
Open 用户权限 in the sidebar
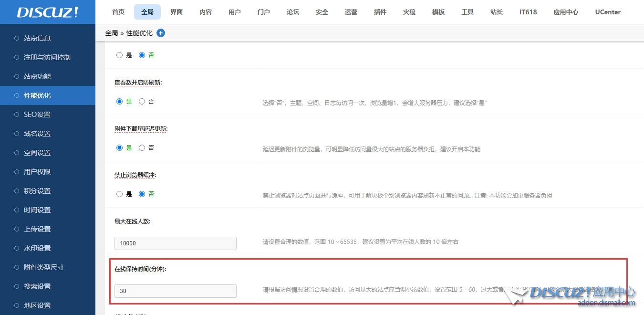point(37,172)
